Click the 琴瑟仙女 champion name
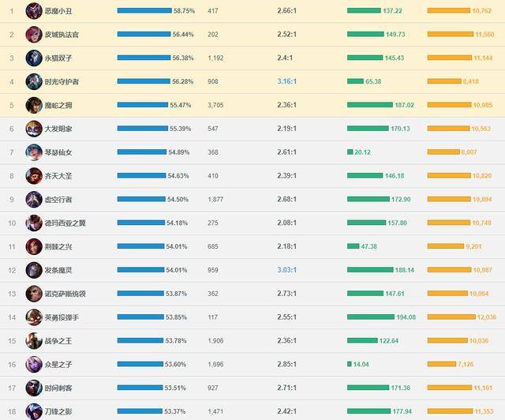 click(58, 152)
